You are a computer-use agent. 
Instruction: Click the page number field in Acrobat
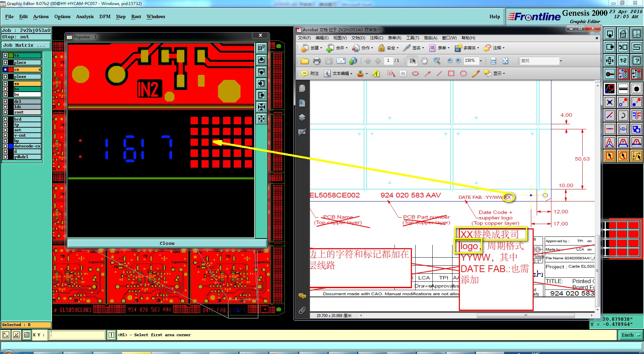(388, 61)
